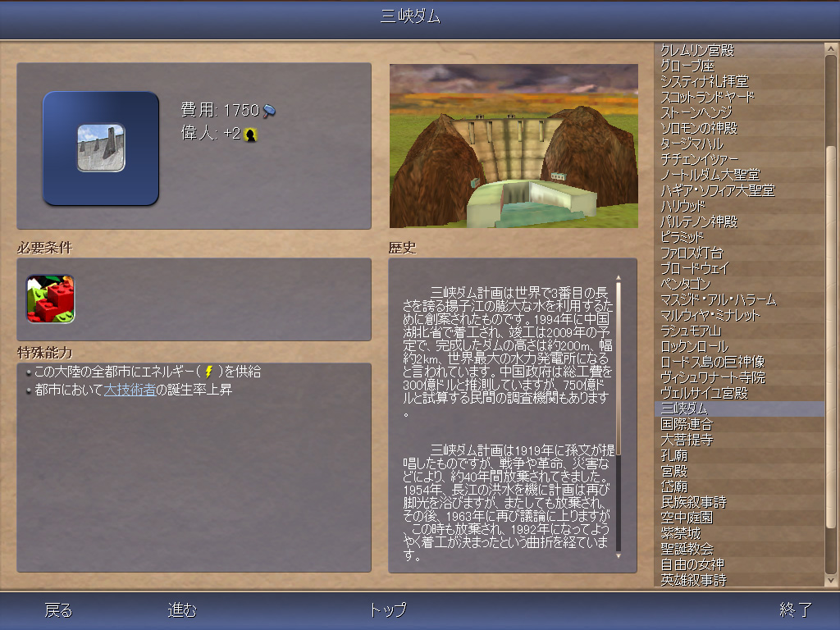Click the 進む forward button

click(x=182, y=609)
